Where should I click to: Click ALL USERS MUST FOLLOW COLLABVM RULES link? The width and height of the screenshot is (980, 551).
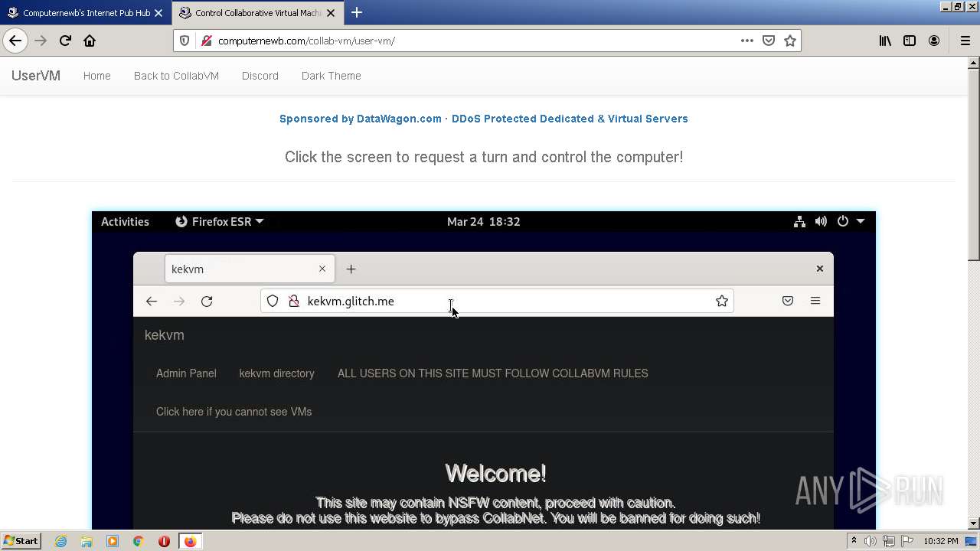click(x=493, y=373)
